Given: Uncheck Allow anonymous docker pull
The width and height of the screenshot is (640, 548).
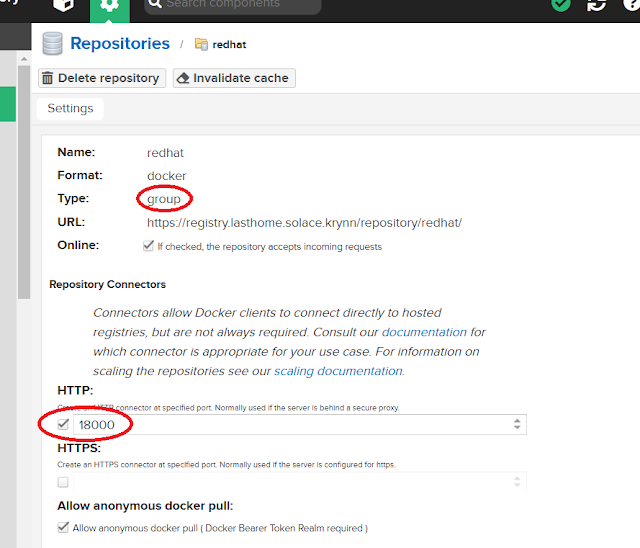Looking at the screenshot, I should point(64,527).
